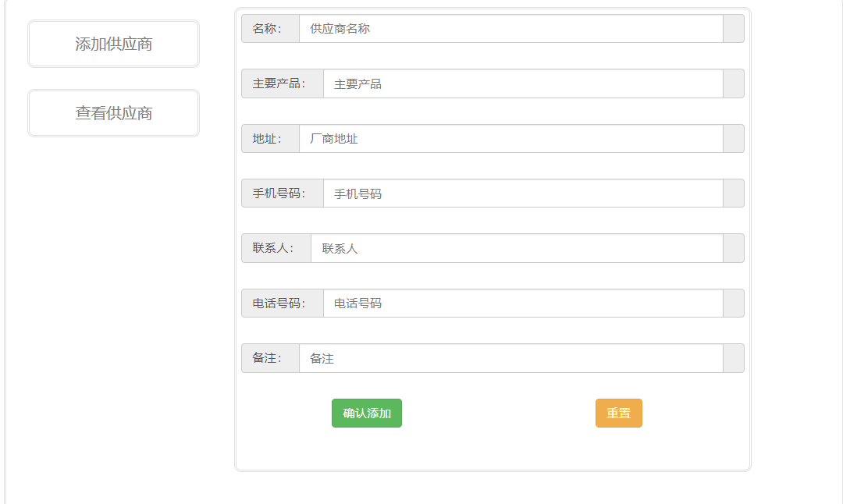Click into the 手机号码 field
The image size is (843, 504).
523,193
